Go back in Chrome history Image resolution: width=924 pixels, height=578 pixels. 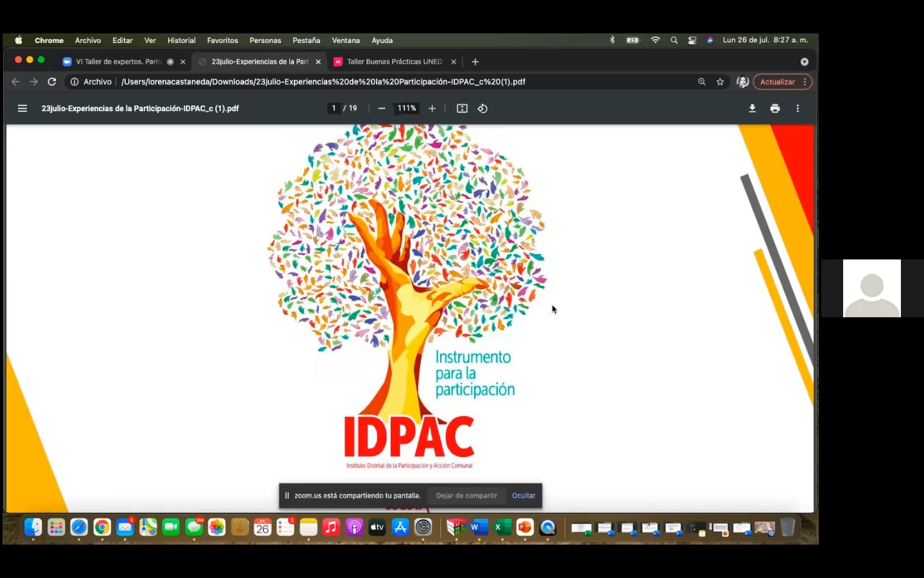(15, 82)
